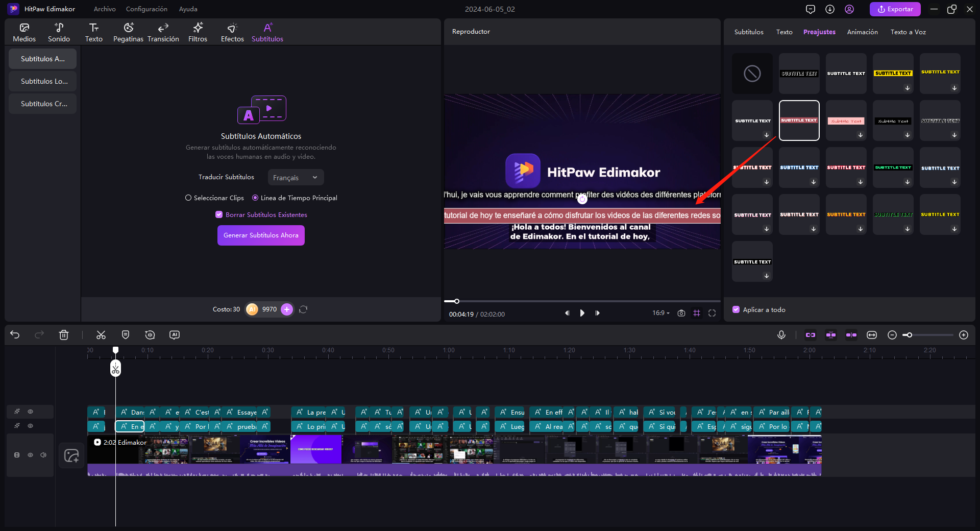980x531 pixels.
Task: Open the download center icon
Action: (830, 9)
